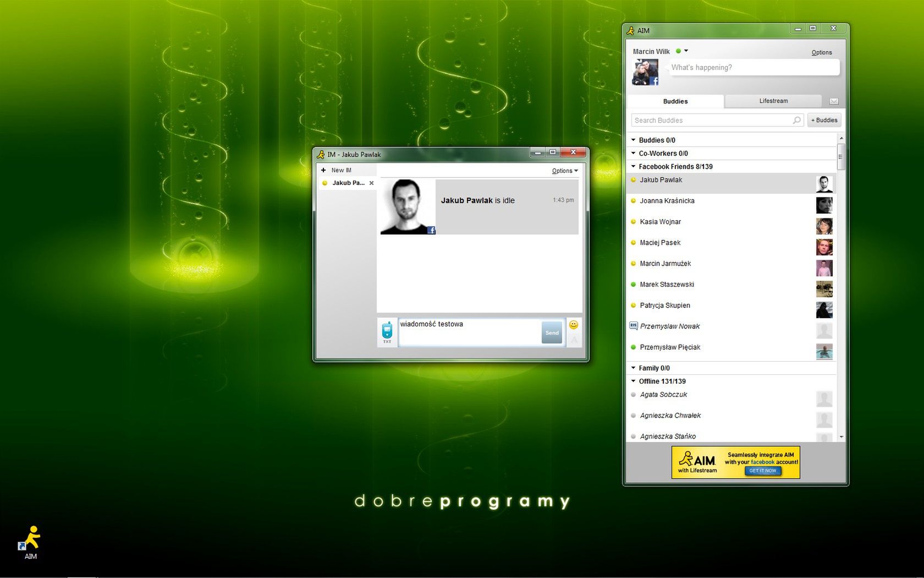
Task: Click the buddy list scrollbar thumb
Action: [x=840, y=157]
